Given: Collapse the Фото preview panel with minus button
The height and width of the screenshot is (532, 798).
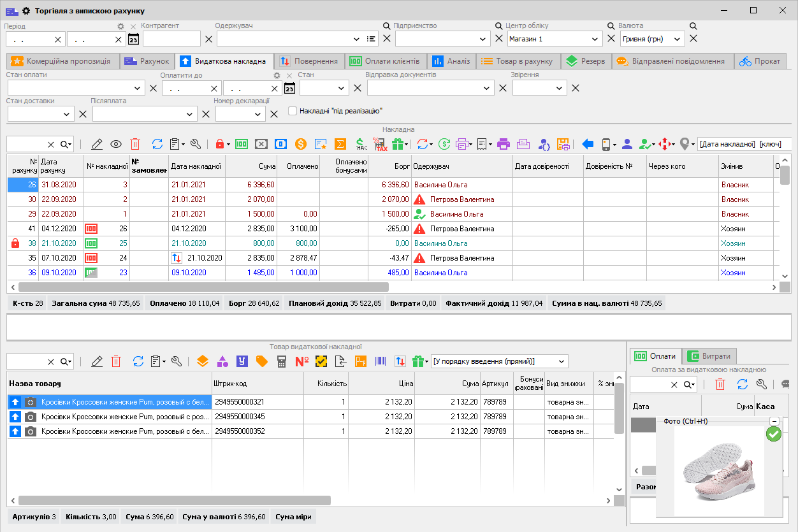Looking at the screenshot, I should pos(774,421).
